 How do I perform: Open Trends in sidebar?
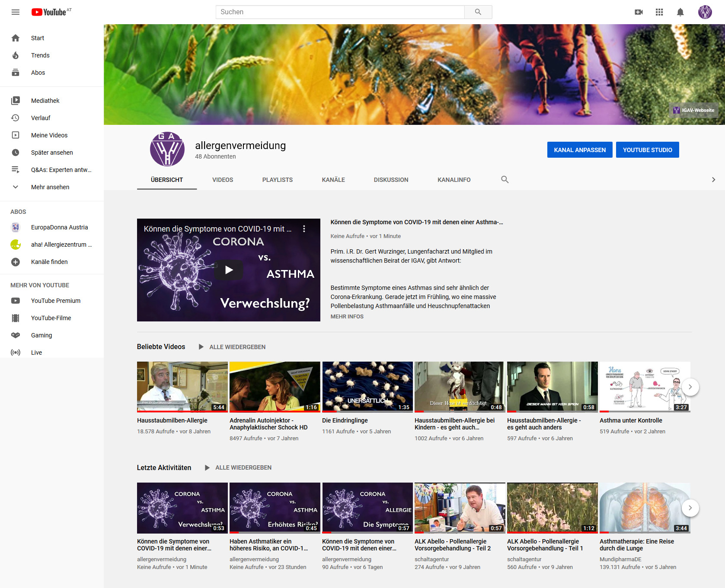(52, 55)
